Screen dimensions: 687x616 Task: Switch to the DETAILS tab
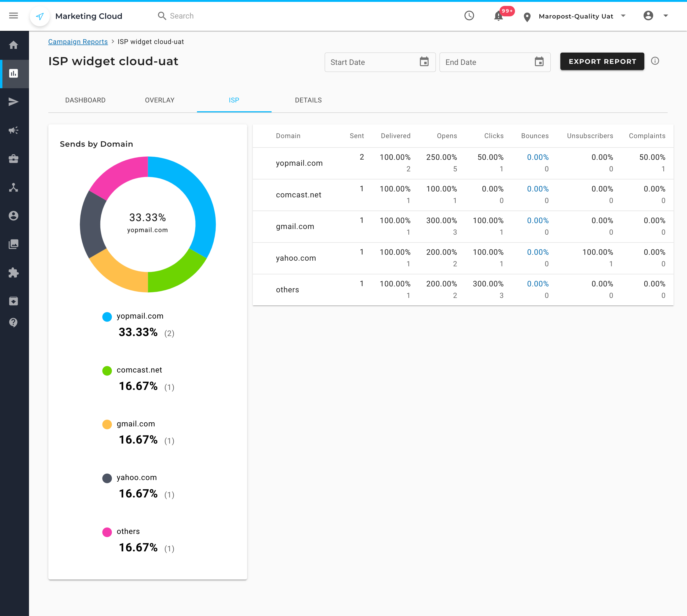308,100
